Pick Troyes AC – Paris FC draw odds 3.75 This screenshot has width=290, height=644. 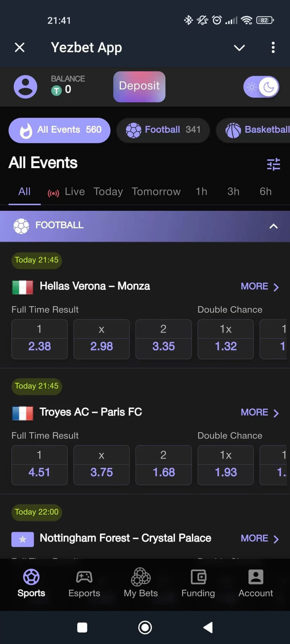(x=102, y=465)
